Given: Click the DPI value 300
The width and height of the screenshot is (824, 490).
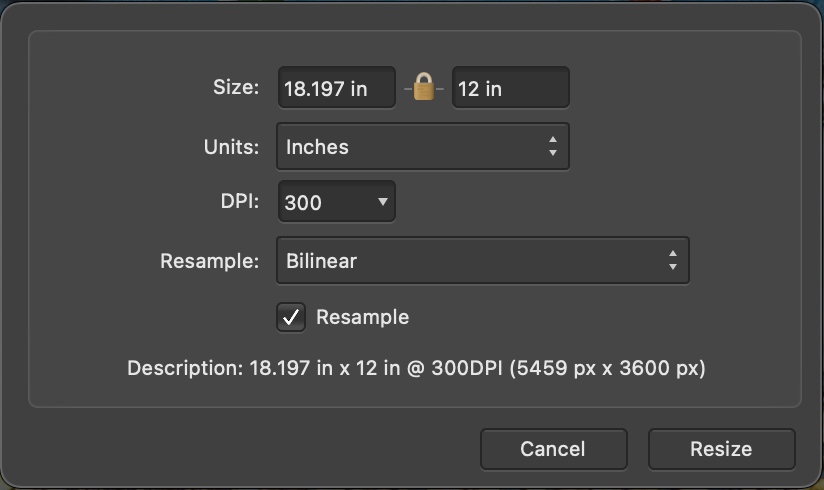Looking at the screenshot, I should point(303,203).
